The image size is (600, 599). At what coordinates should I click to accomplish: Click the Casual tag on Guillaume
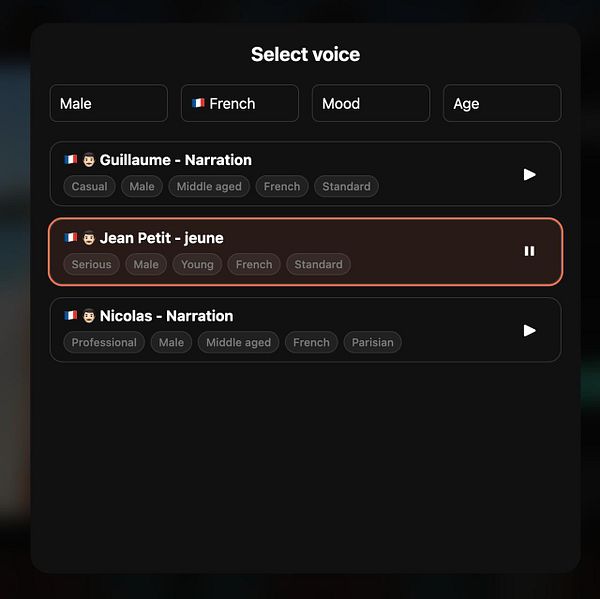coord(90,186)
